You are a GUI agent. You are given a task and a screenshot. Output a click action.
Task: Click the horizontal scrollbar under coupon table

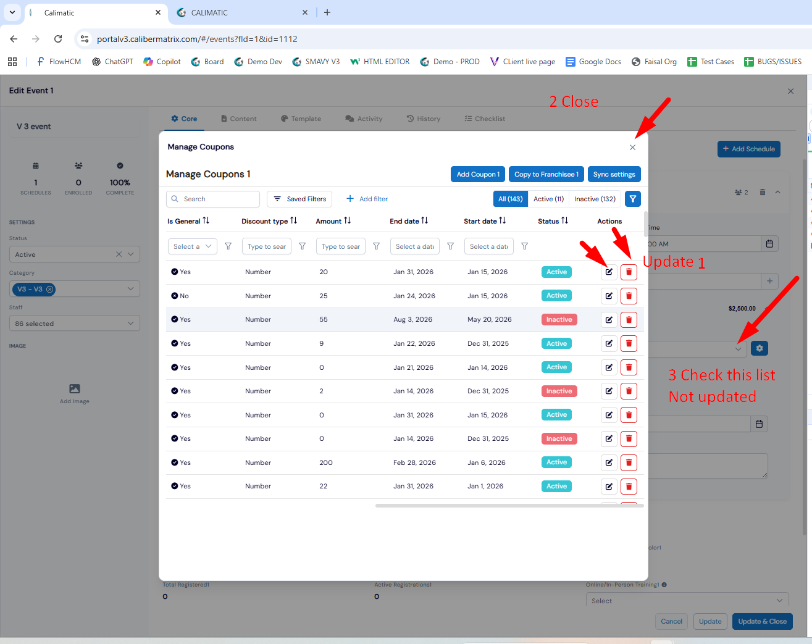tap(509, 506)
